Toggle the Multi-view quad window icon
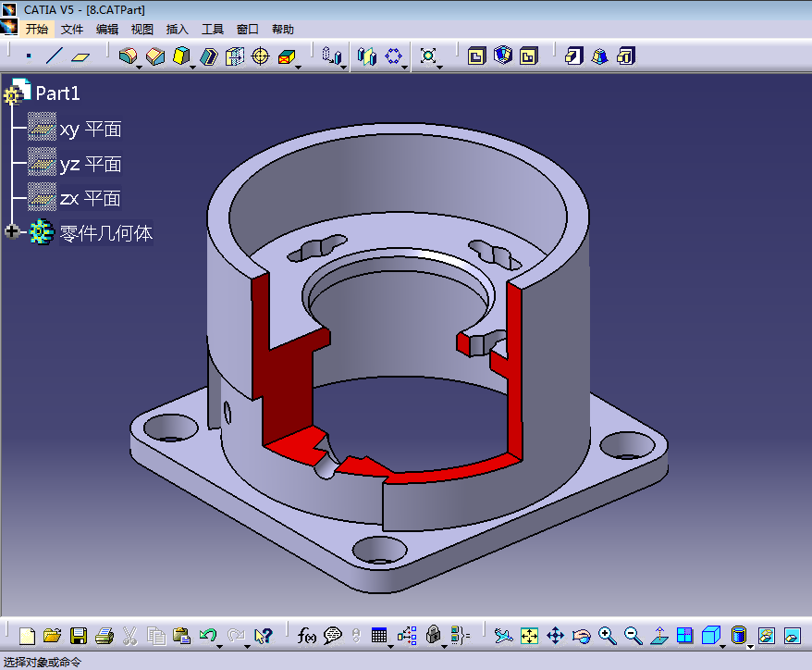812x670 pixels. 684,636
